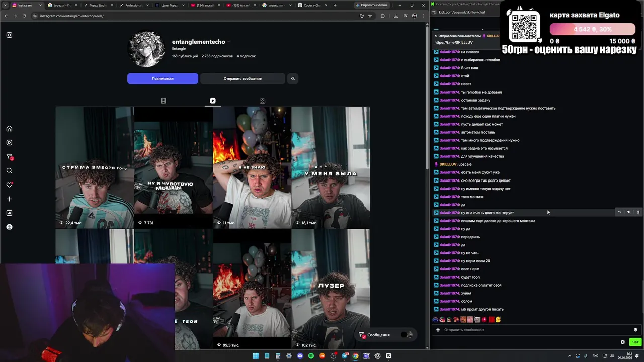Open reel thumbnail with 99,5 тыс. views

click(252, 290)
